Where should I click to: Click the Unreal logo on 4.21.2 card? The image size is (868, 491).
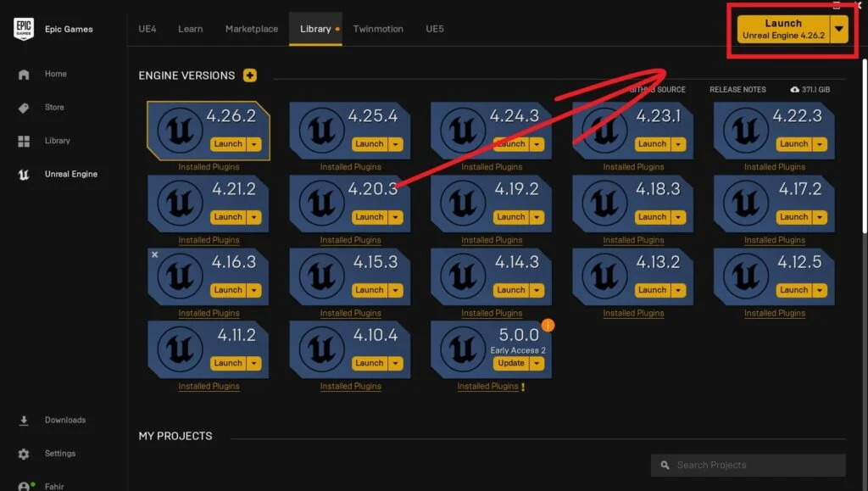(x=180, y=204)
